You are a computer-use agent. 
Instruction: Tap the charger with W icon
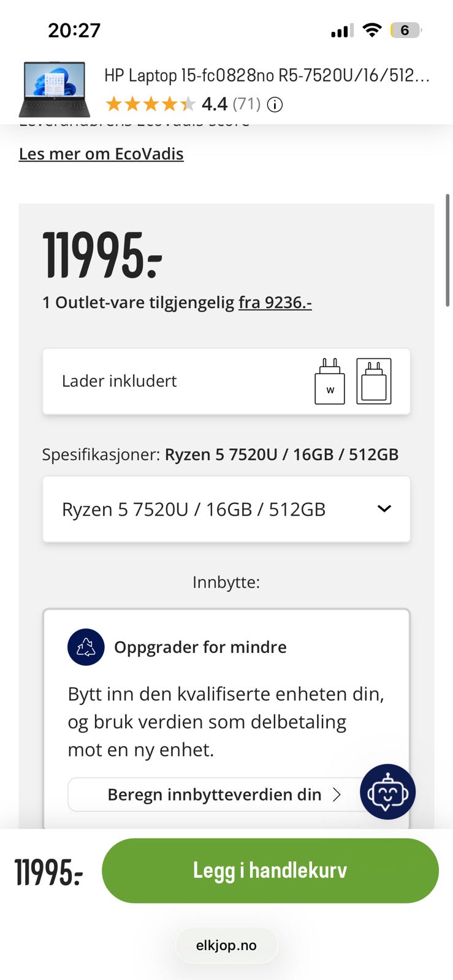point(330,382)
